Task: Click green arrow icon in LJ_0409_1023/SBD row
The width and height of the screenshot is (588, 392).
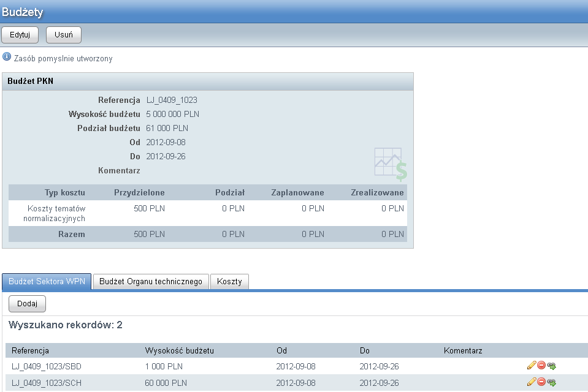Action: coord(552,366)
